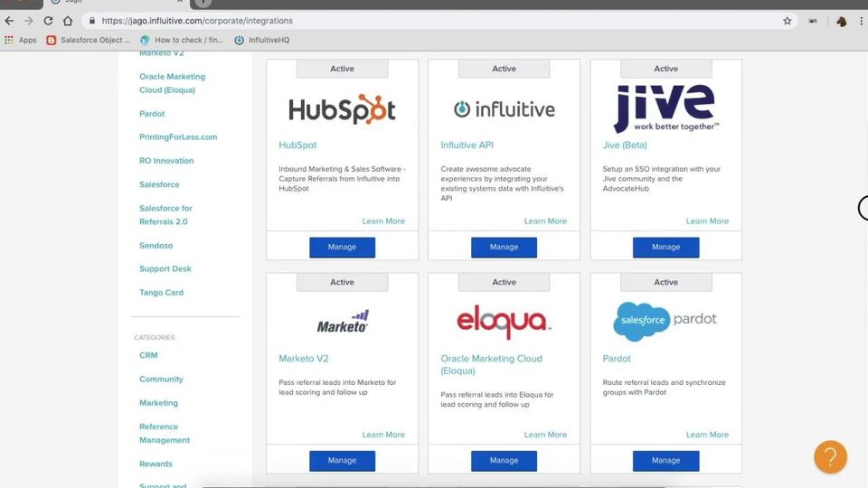The image size is (868, 488).
Task: Manage the Influitive API integration
Action: click(504, 248)
